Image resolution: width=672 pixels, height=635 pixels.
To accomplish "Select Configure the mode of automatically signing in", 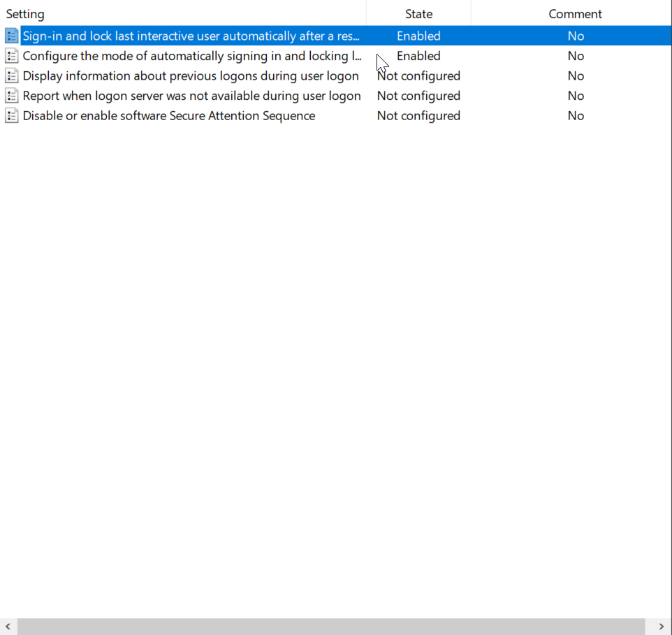I will (x=191, y=56).
